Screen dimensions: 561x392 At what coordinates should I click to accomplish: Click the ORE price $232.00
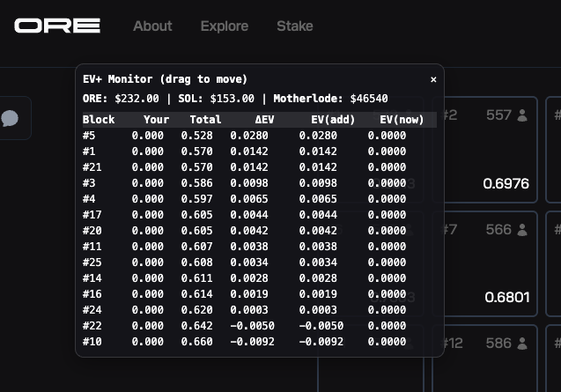(137, 99)
